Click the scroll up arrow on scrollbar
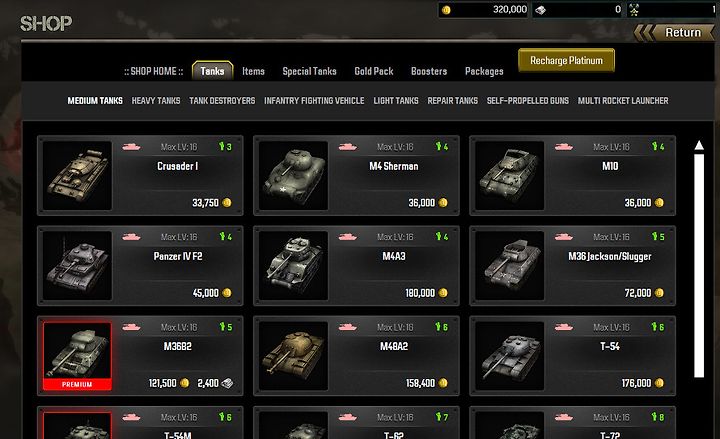 [699, 145]
